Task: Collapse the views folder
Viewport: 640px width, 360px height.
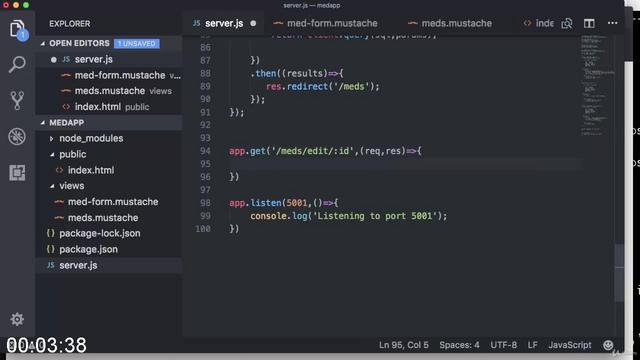Action: [52, 186]
